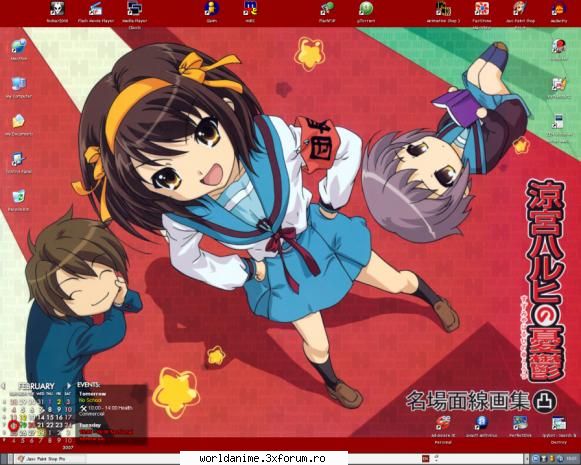Launch the PerfectDisk shortcut icon
Image resolution: width=581 pixels, height=465 pixels.
(520, 424)
